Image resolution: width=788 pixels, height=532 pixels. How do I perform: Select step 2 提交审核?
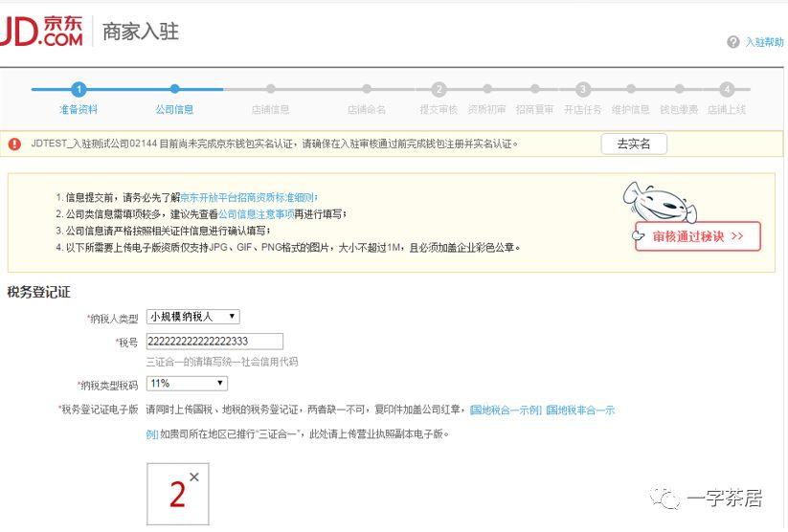439,98
